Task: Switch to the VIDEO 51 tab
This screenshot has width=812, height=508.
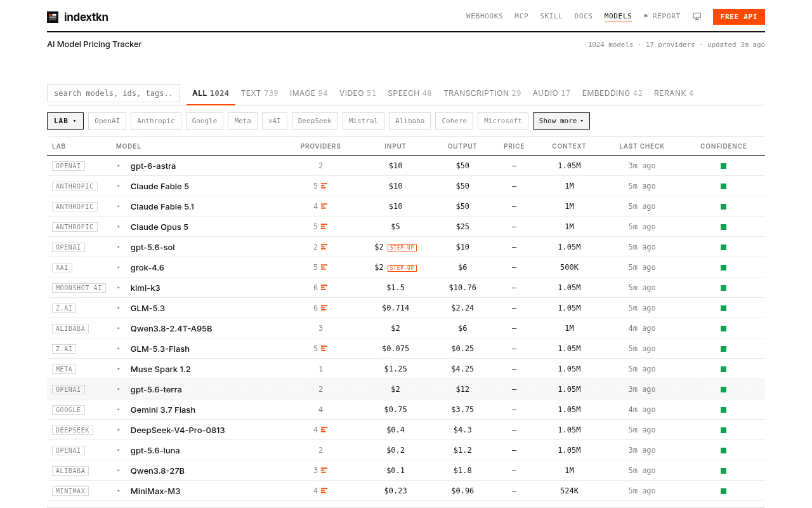Action: pos(358,93)
